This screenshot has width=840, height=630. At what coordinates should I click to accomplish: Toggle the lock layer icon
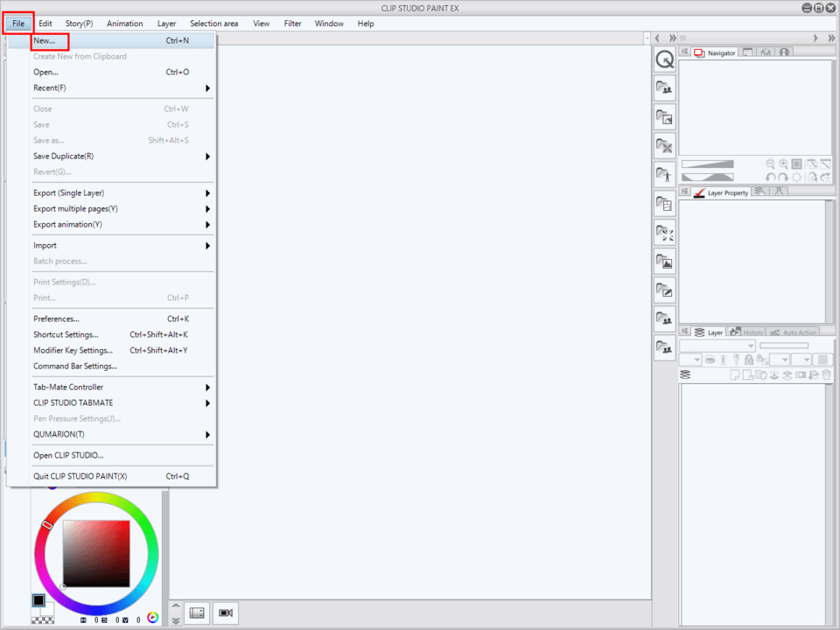pyautogui.click(x=749, y=360)
